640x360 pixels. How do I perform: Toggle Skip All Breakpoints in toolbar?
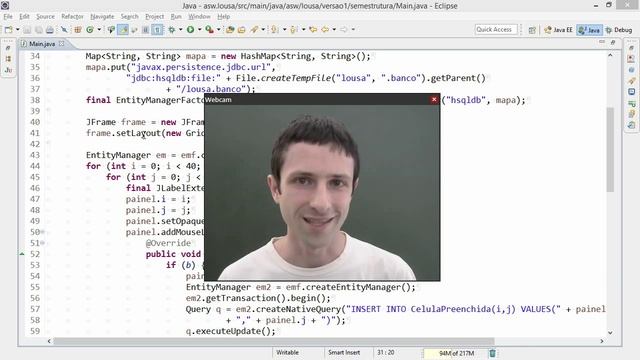[x=64, y=30]
